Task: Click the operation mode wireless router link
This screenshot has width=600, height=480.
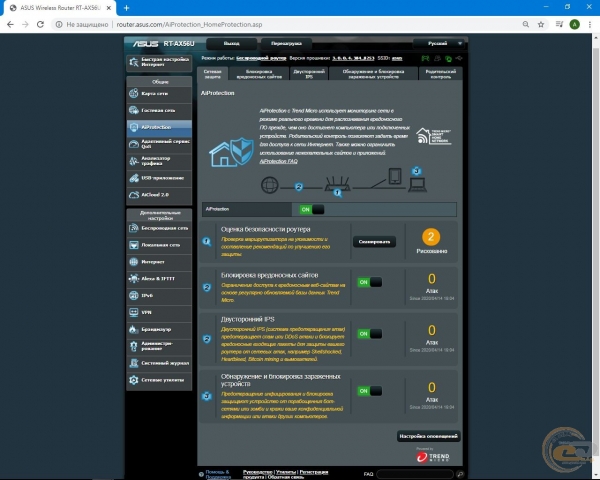Action: [x=261, y=58]
